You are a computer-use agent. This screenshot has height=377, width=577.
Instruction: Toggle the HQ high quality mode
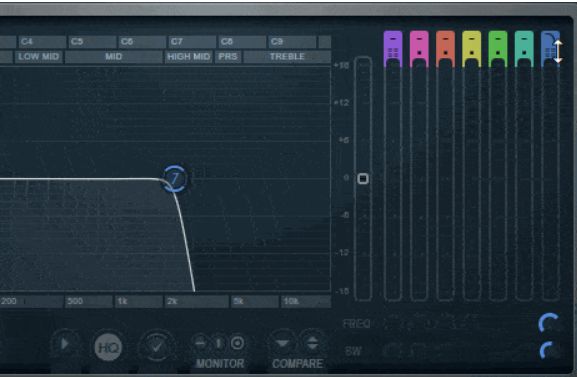108,347
